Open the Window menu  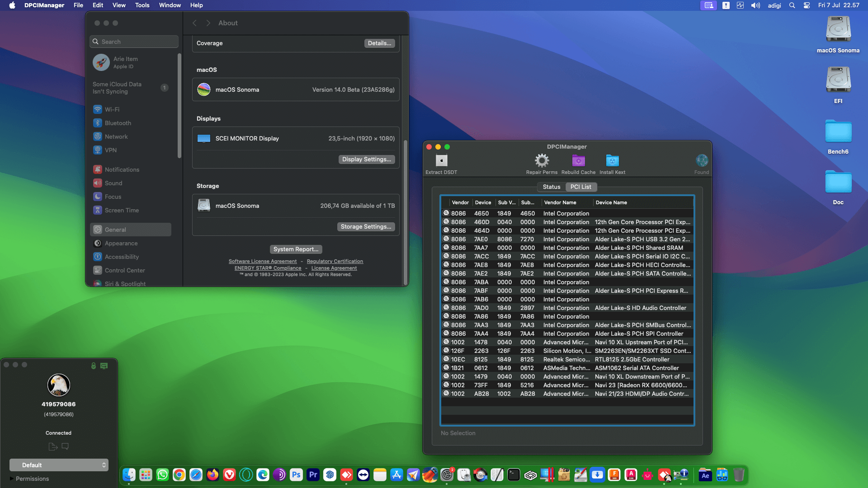click(170, 5)
